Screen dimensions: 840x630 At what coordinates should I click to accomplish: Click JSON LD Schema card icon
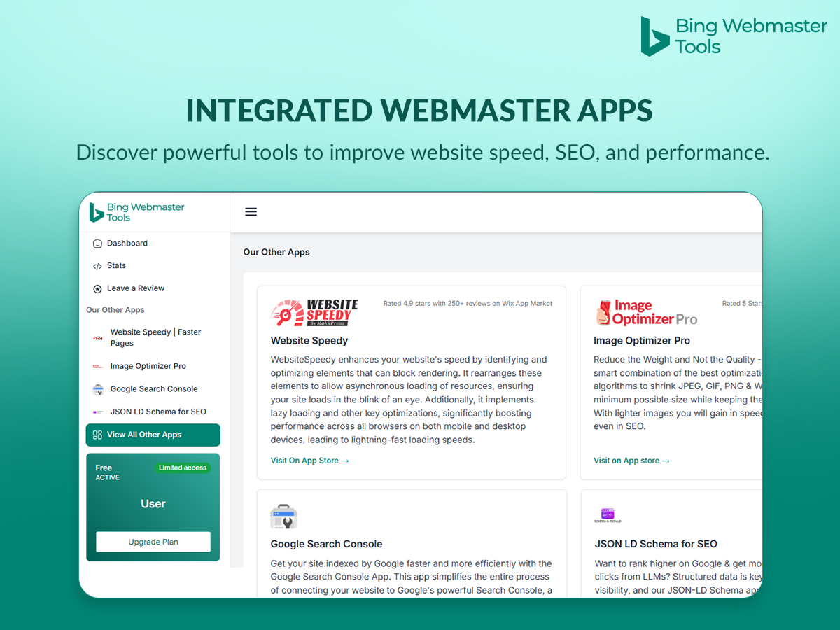(607, 516)
